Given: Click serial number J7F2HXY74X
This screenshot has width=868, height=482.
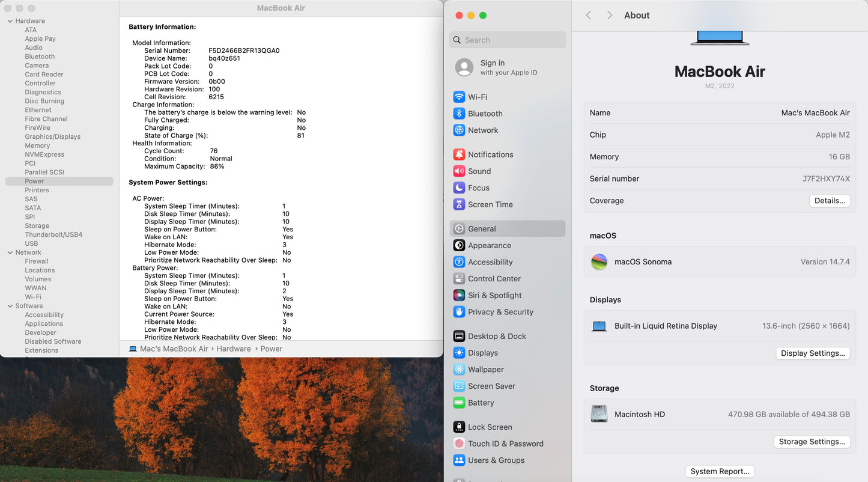Looking at the screenshot, I should coord(826,178).
